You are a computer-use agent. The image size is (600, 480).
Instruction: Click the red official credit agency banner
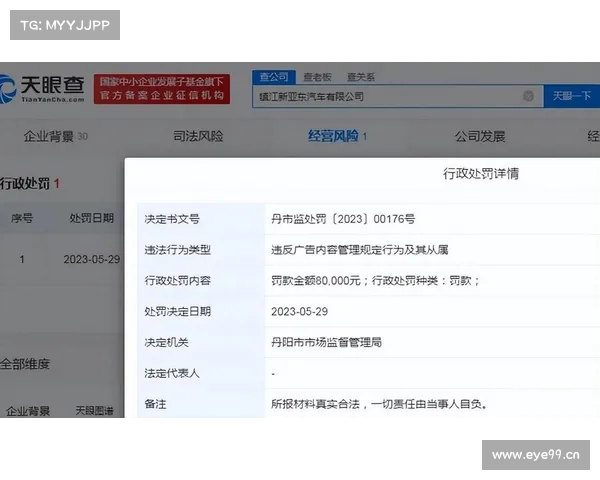(162, 89)
